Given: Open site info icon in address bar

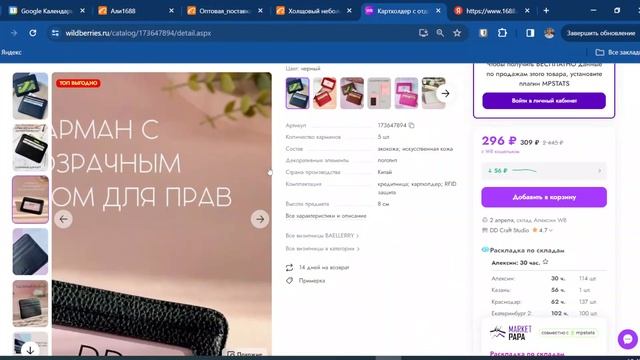Looking at the screenshot, I should [55, 33].
